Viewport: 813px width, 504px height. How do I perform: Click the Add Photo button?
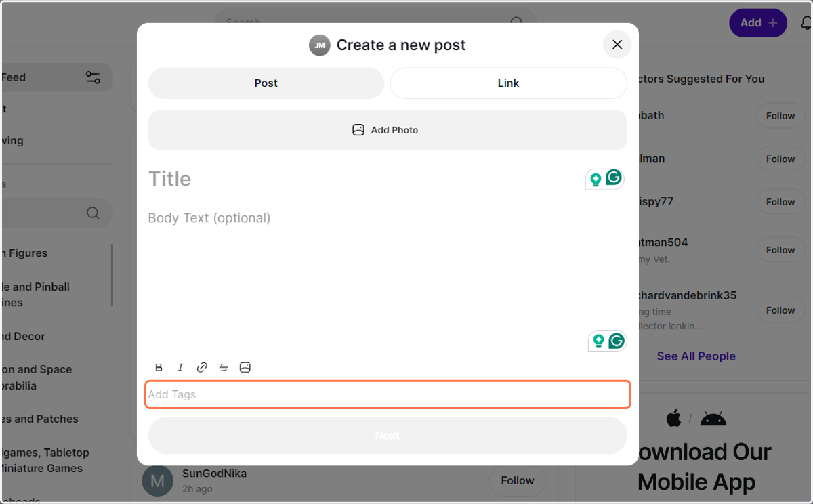[388, 130]
